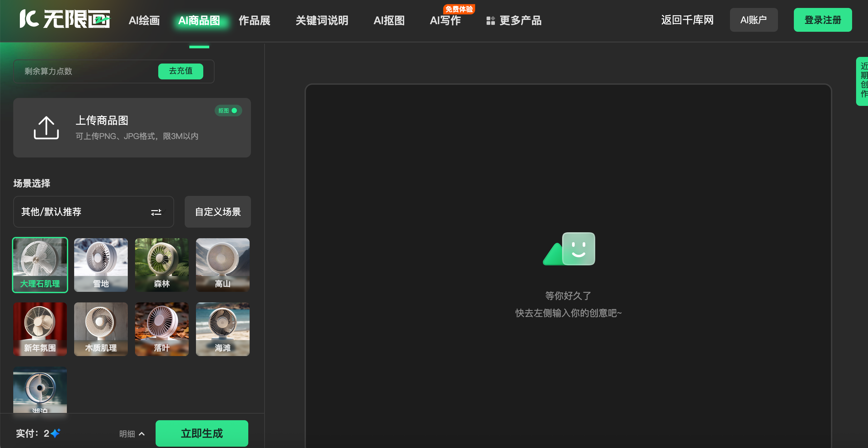Click the filter icon inside the scene selector
Viewport: 868px width, 448px height.
(x=156, y=212)
